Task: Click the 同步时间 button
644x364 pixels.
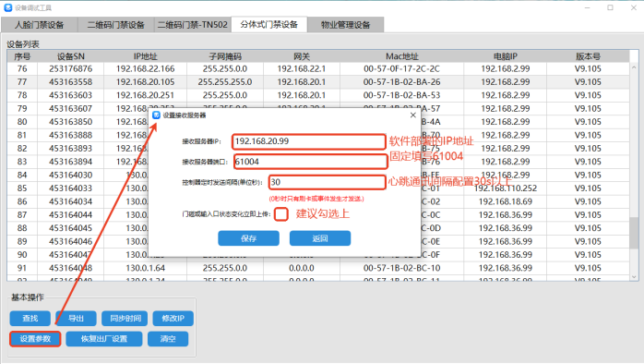Action: click(x=125, y=318)
